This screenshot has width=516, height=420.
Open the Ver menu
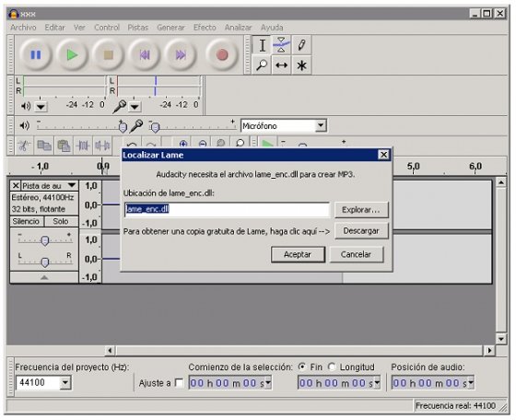point(79,28)
